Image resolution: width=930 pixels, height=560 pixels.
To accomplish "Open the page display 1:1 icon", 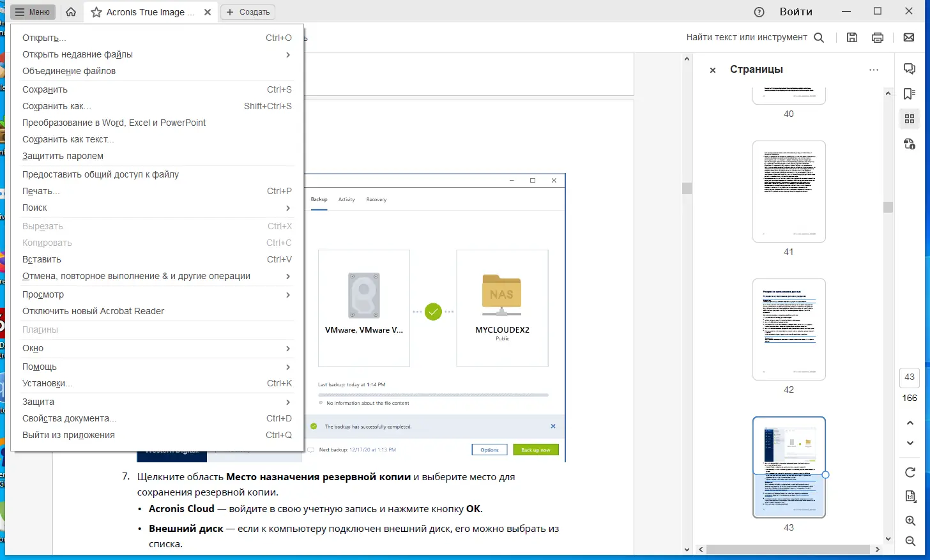I will (x=910, y=497).
